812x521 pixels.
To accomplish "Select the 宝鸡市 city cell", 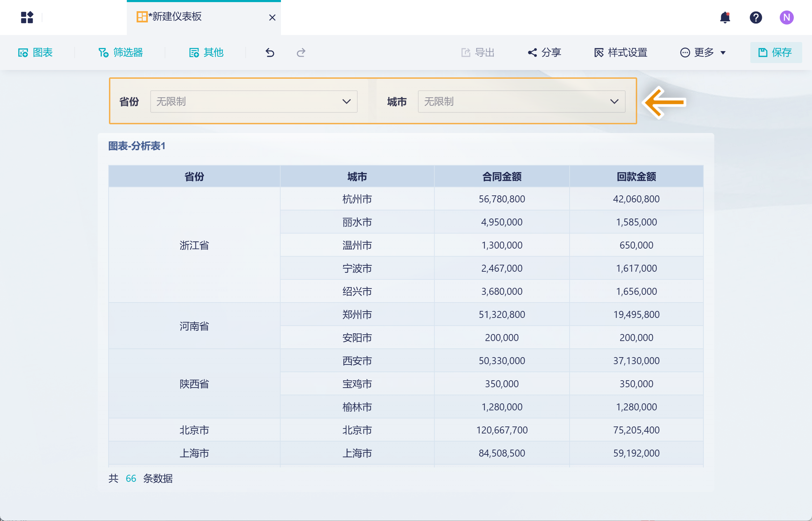I will point(357,384).
